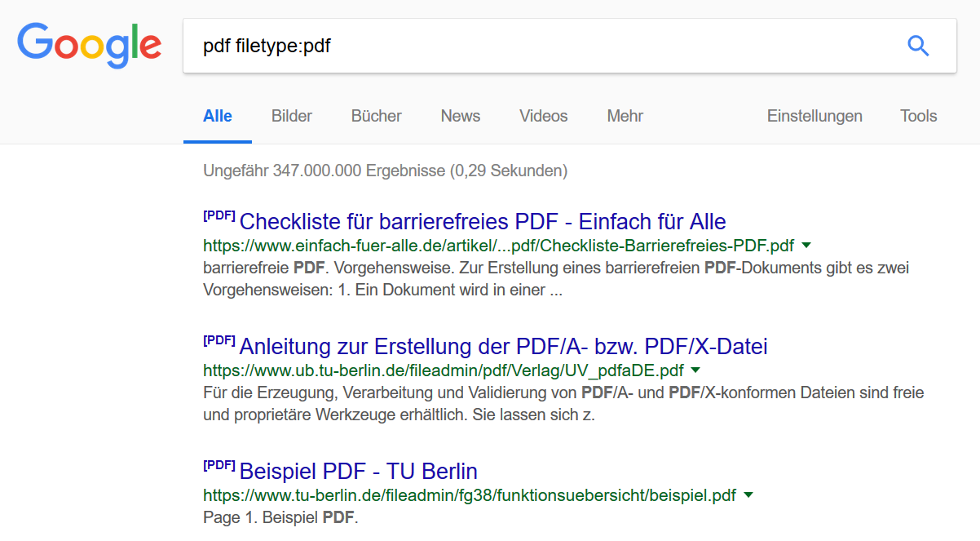Click the PDF badge before the Beispiel PDF result

pos(218,464)
